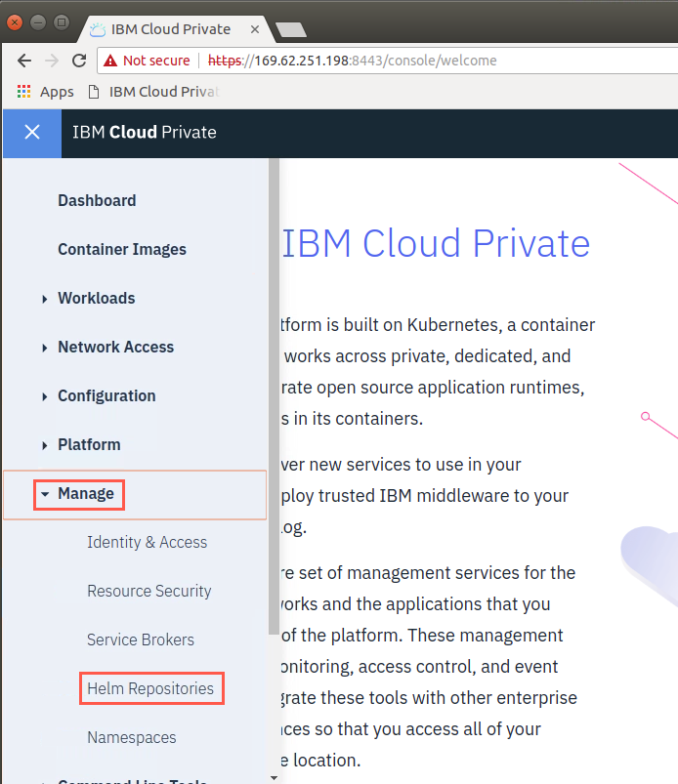Open Container Images menu item
Image resolution: width=678 pixels, height=784 pixels.
click(122, 250)
